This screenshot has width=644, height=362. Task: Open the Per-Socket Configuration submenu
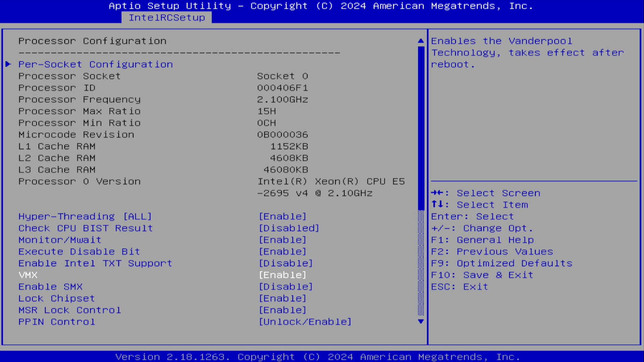click(x=96, y=64)
